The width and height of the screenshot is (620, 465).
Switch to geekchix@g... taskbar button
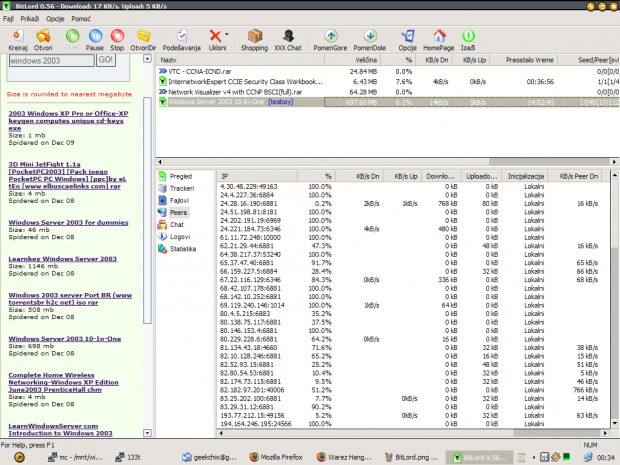pyautogui.click(x=209, y=457)
